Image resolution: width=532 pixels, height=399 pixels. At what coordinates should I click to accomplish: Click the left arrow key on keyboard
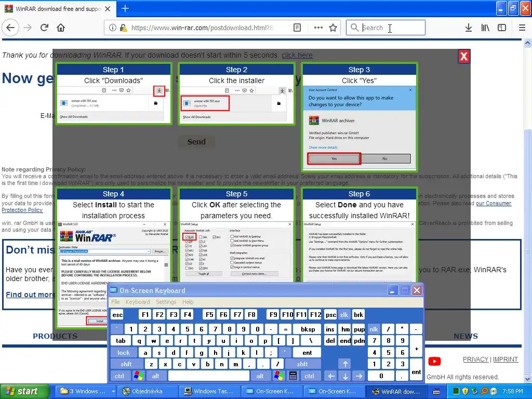tap(331, 376)
